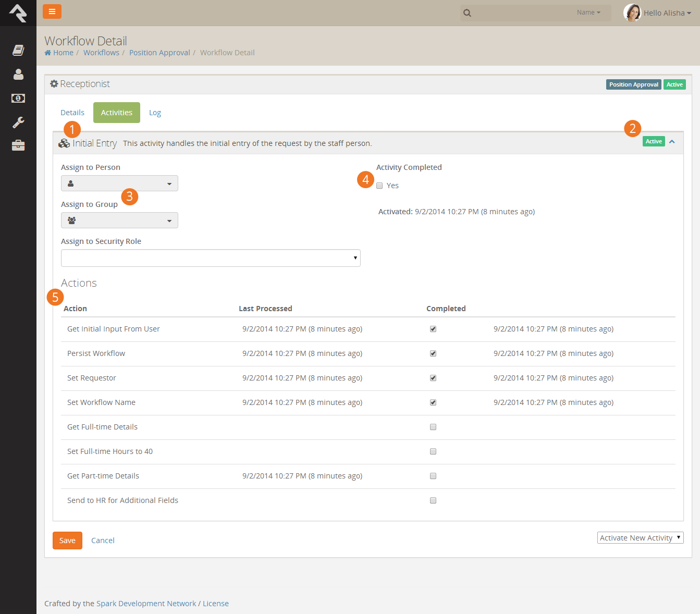Check Set Full-time Hours to 40 checkbox
The image size is (700, 614).
pyautogui.click(x=433, y=451)
